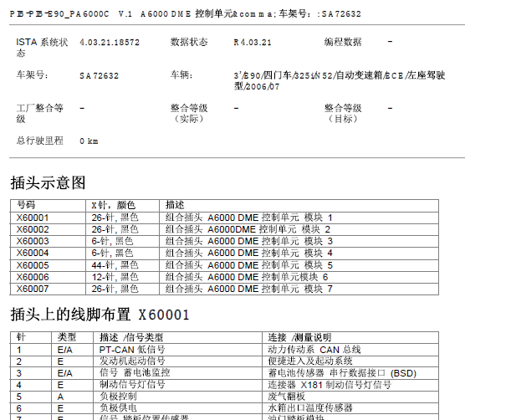Viewport: 506px width, 420px height.
Task: Select connector number X60002 in table
Action: [33, 229]
